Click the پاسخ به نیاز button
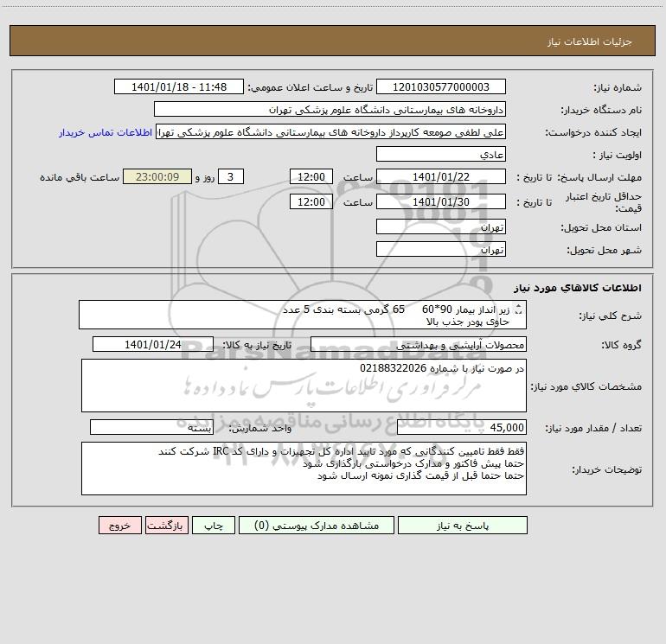The image size is (666, 644). coord(463,525)
